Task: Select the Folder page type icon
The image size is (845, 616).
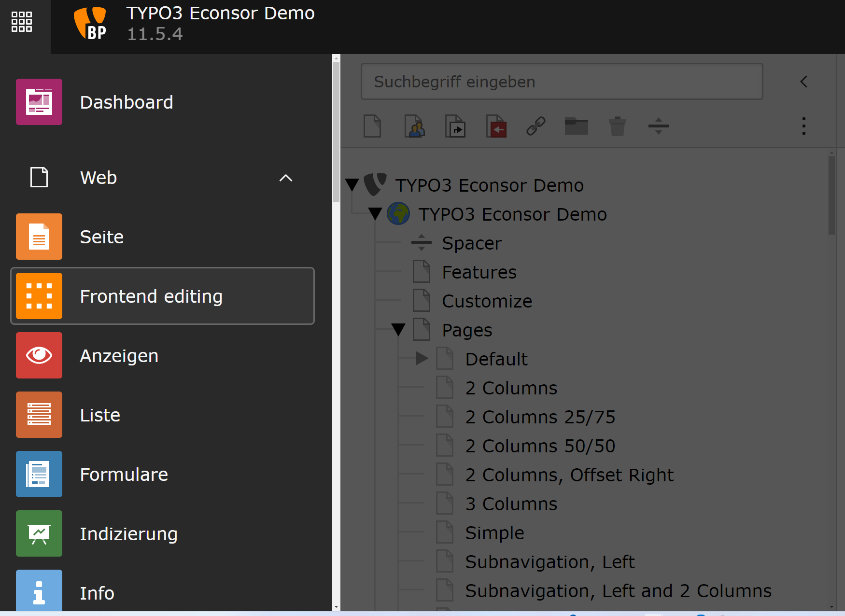Action: (576, 126)
